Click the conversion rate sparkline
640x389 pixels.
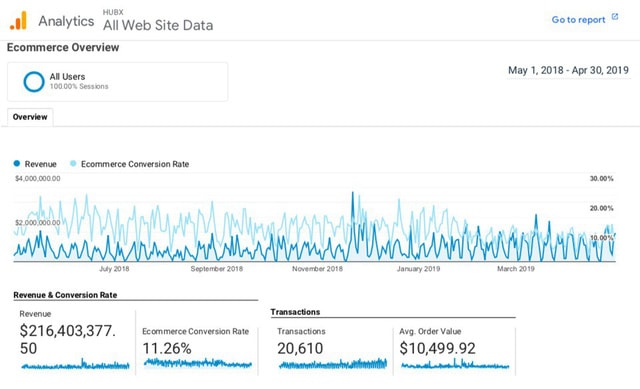pyautogui.click(x=198, y=363)
